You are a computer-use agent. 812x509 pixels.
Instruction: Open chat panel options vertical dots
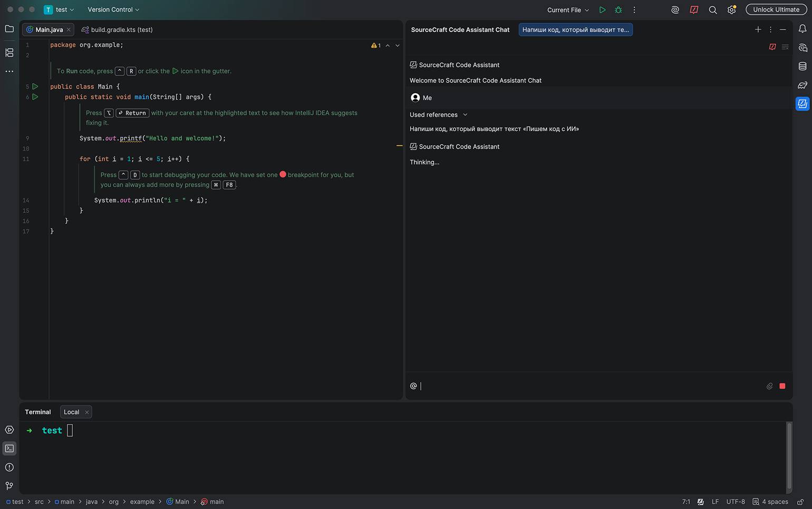[x=770, y=30]
